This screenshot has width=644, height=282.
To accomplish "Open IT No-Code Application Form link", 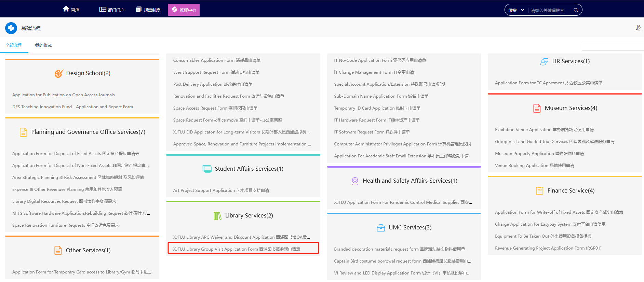I will pyautogui.click(x=380, y=60).
